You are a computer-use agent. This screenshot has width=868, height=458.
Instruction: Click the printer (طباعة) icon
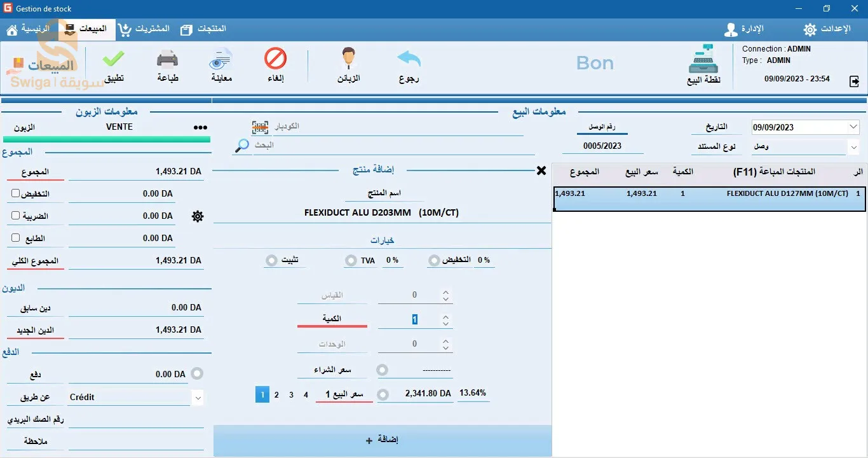pyautogui.click(x=168, y=61)
